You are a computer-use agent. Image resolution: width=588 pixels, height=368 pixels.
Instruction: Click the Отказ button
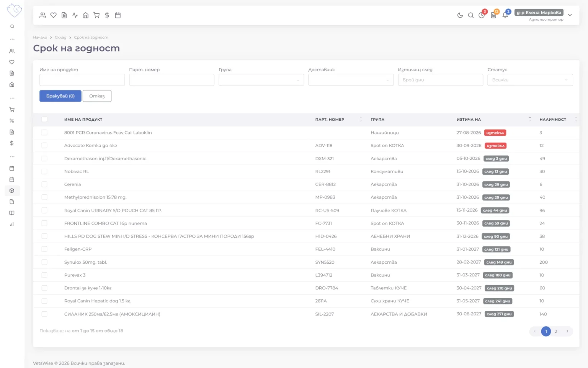point(97,96)
